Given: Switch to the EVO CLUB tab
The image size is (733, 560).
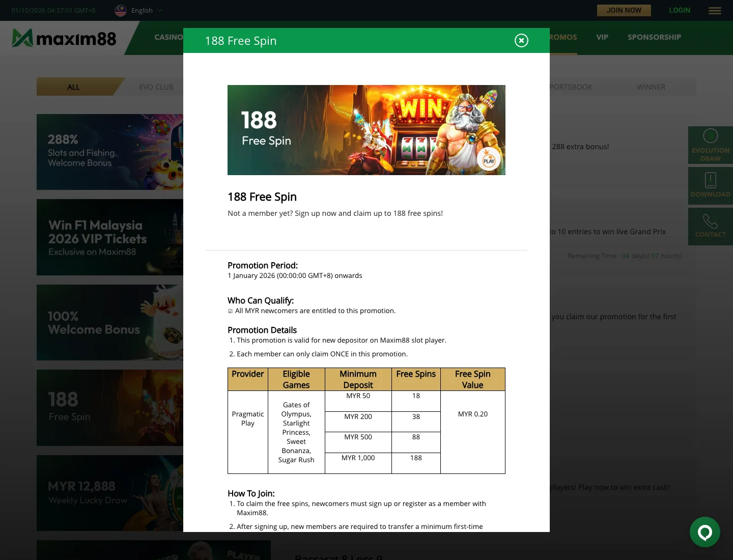Looking at the screenshot, I should click(x=156, y=87).
